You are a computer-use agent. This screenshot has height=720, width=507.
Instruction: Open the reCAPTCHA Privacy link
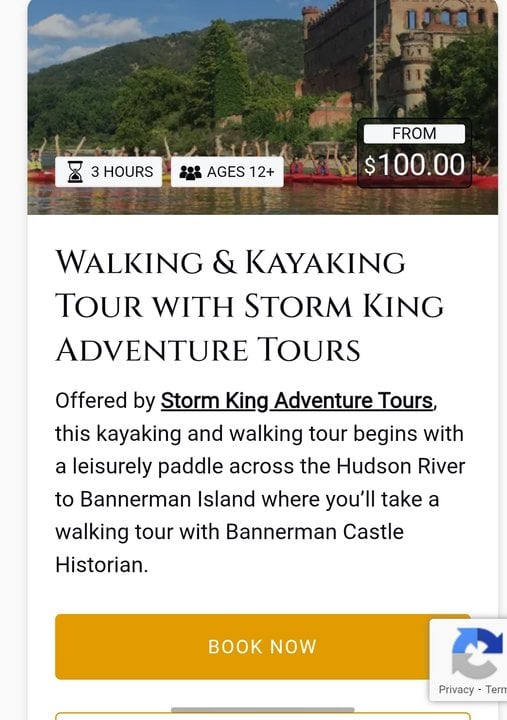pos(456,690)
